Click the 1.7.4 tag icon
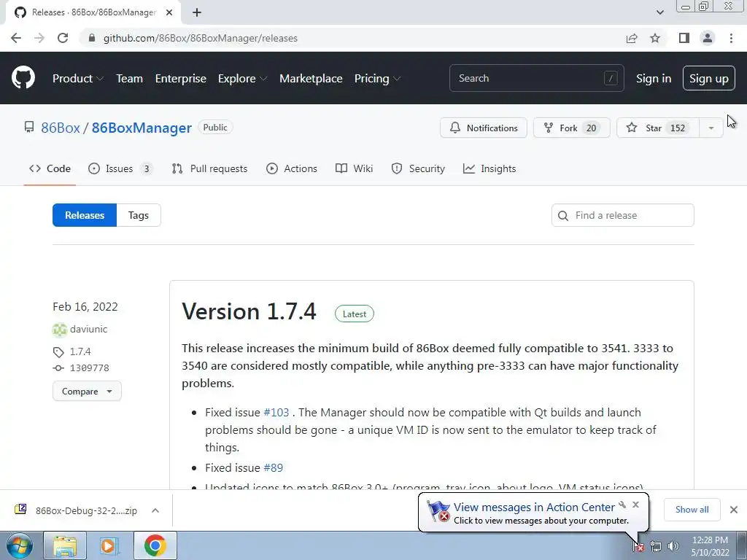Viewport: 747px width, 560px height. (58, 352)
